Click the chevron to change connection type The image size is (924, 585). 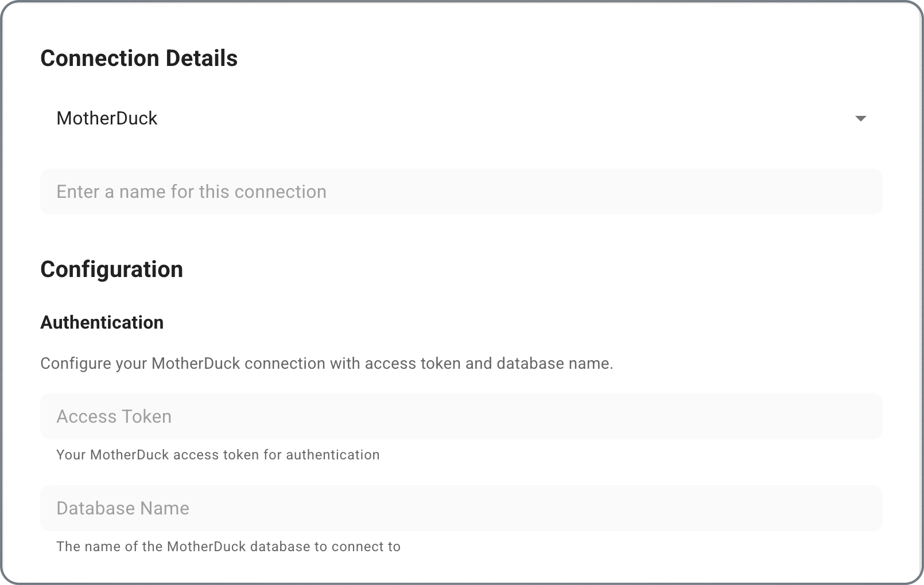(862, 119)
